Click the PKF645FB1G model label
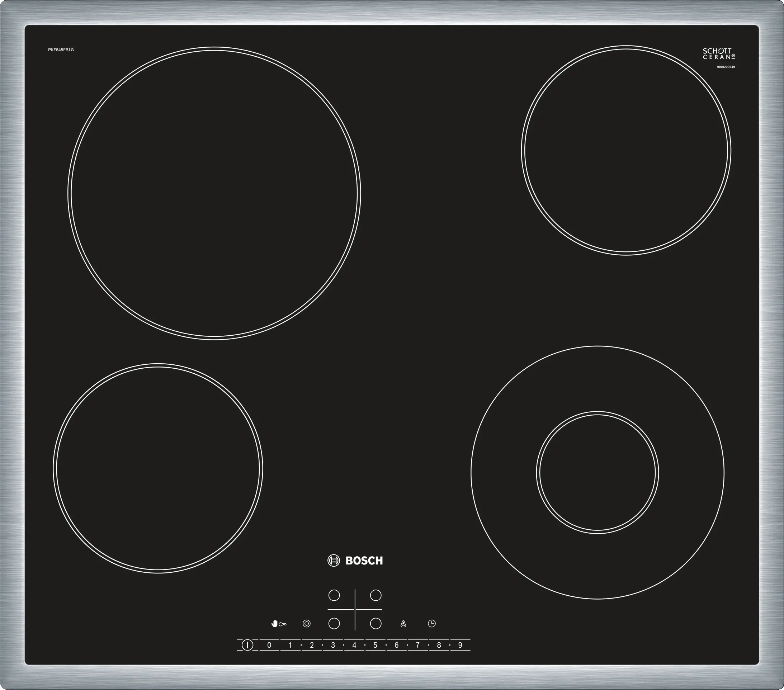 pyautogui.click(x=61, y=50)
